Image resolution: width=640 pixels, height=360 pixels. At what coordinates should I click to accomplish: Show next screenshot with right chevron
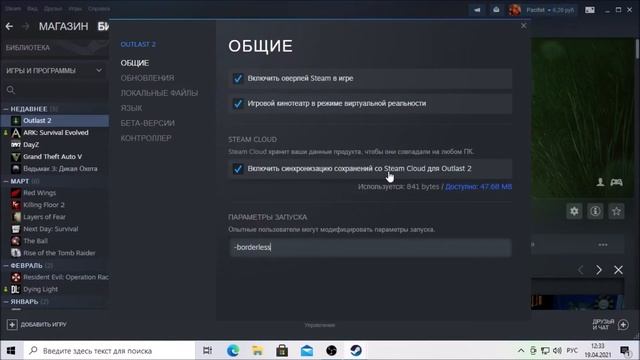(599, 270)
